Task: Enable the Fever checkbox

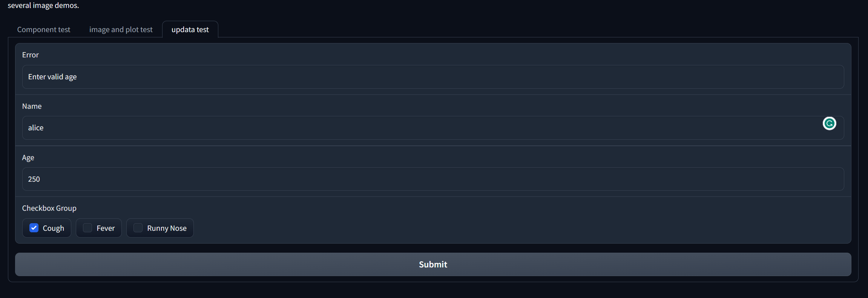Action: 87,228
